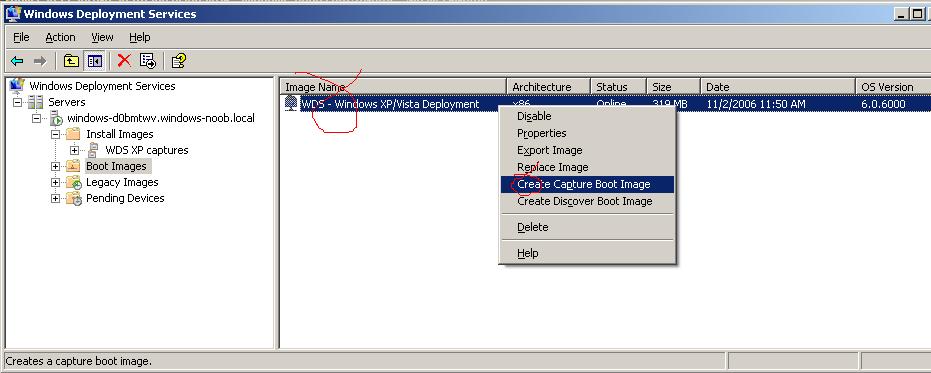Expand the Pending Devices node
Image resolution: width=931 pixels, height=373 pixels.
[55, 198]
